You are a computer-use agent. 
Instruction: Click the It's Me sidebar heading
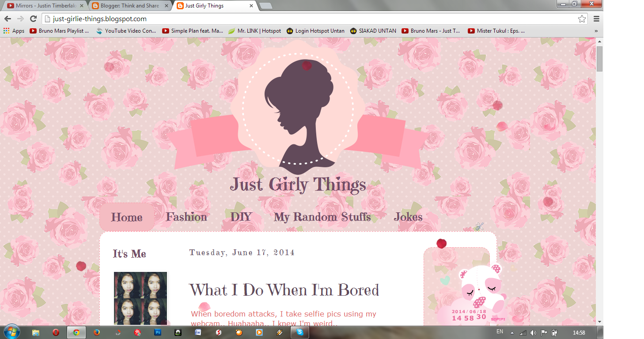pyautogui.click(x=129, y=254)
